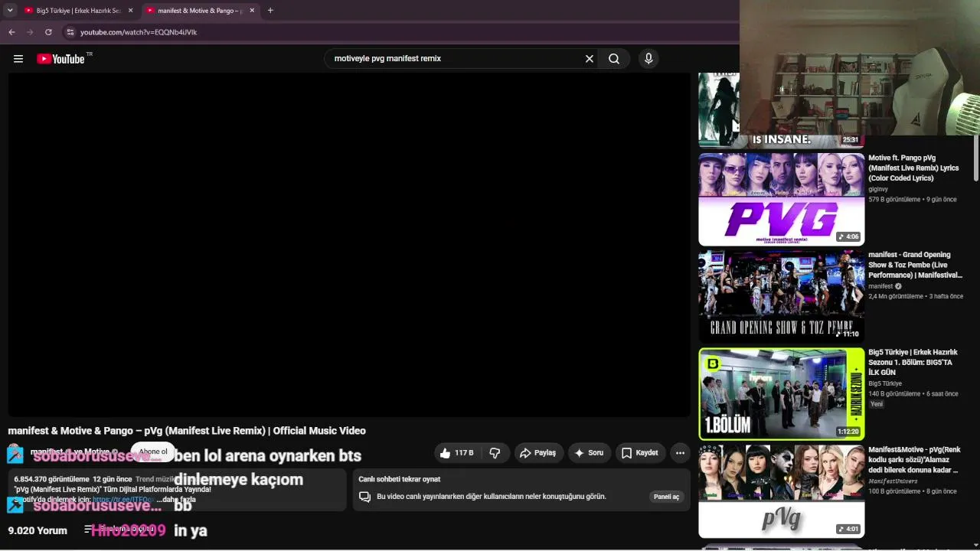Save video with Kaydet button

(x=640, y=453)
